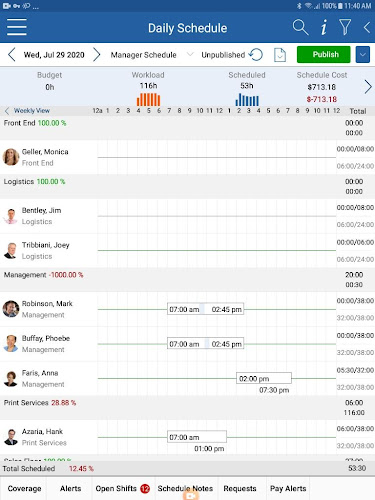375x500 pixels.
Task: Tap the Bluetooth status bar icon
Action: coord(299,6)
